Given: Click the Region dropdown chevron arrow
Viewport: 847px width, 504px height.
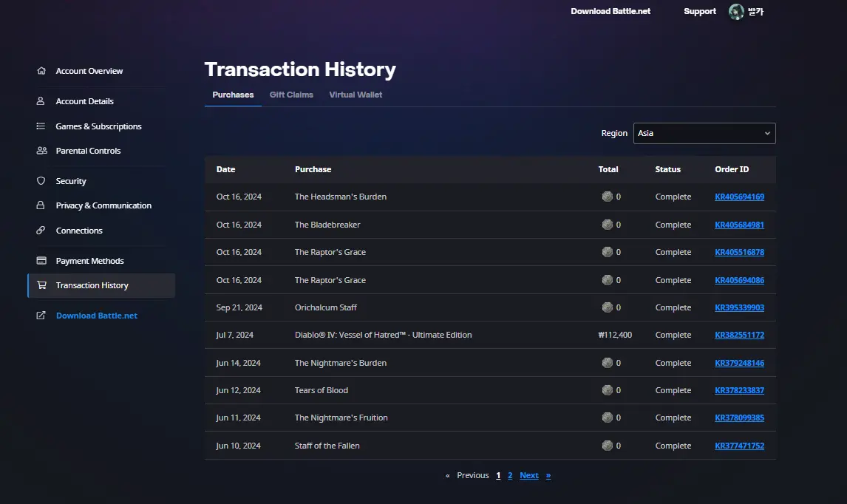Looking at the screenshot, I should (x=767, y=134).
